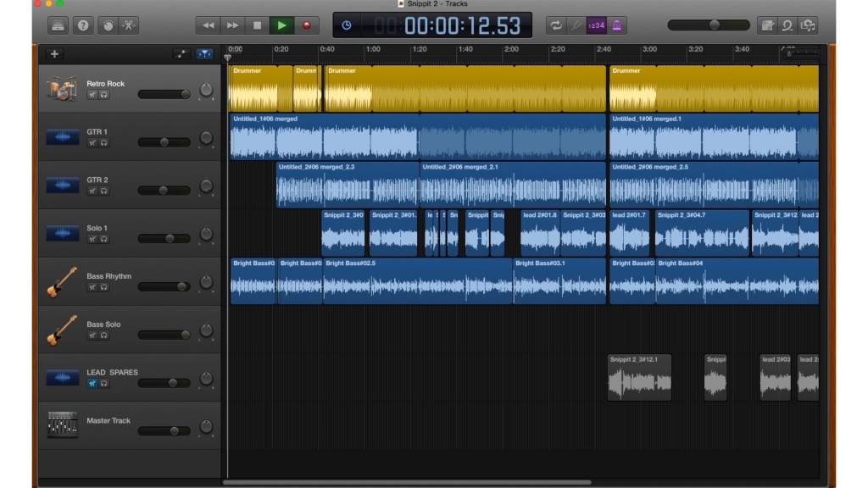The image size is (868, 488).
Task: Open the Editors with scissors icon
Action: (x=129, y=25)
